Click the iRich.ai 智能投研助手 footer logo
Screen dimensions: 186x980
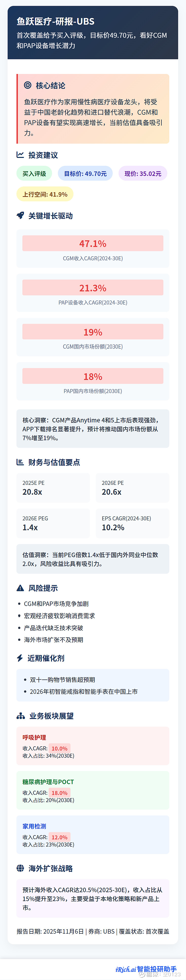[146, 969]
